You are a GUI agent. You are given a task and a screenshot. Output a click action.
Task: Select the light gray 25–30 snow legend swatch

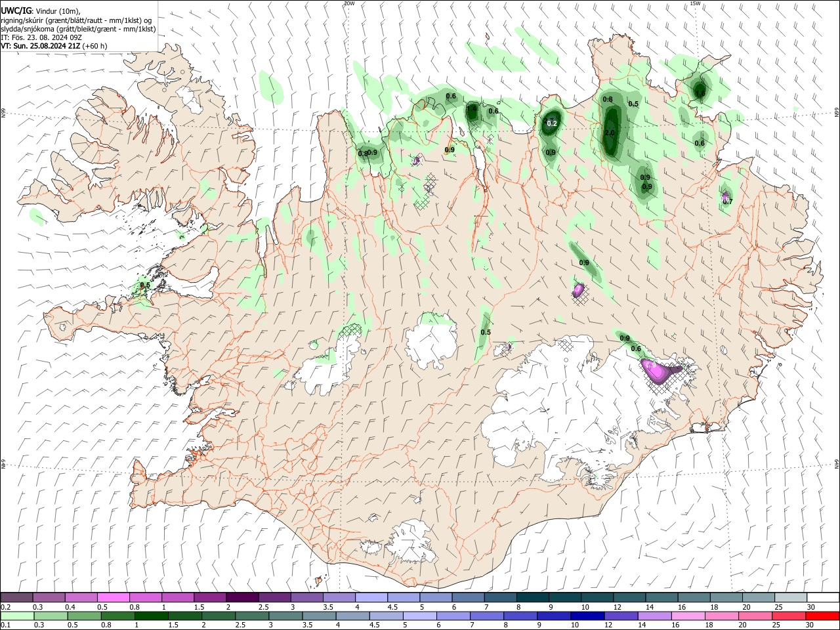coord(791,597)
